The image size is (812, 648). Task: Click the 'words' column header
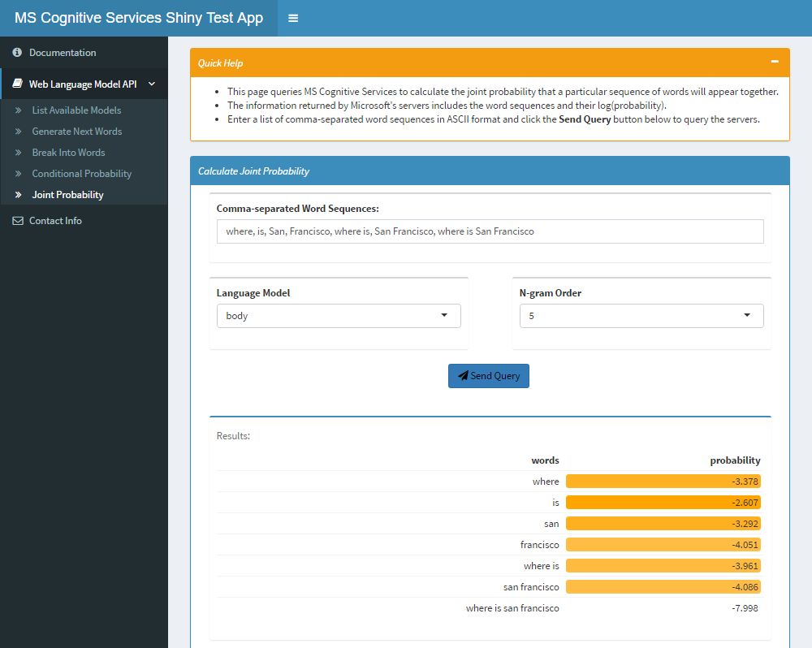(545, 460)
